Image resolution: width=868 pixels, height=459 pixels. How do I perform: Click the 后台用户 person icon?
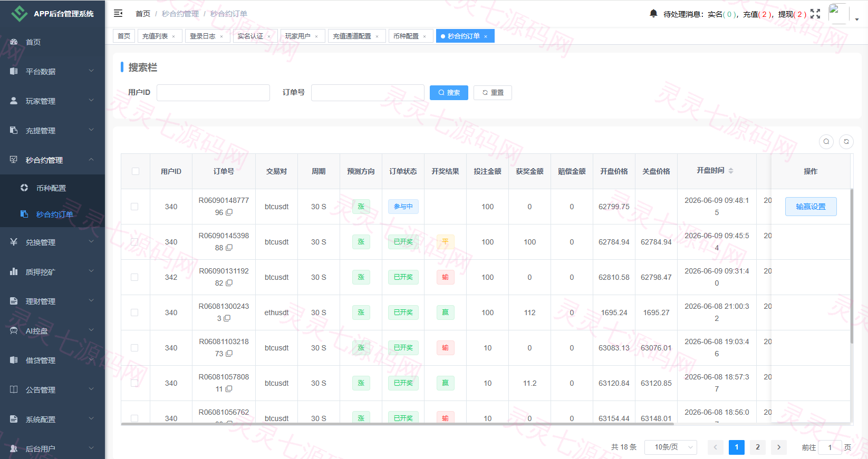tap(14, 449)
